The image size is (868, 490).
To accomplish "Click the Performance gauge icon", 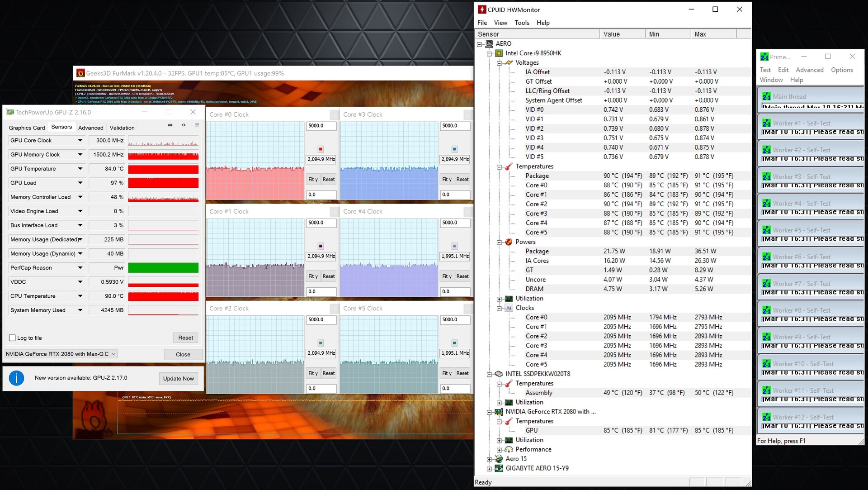I will (x=509, y=450).
